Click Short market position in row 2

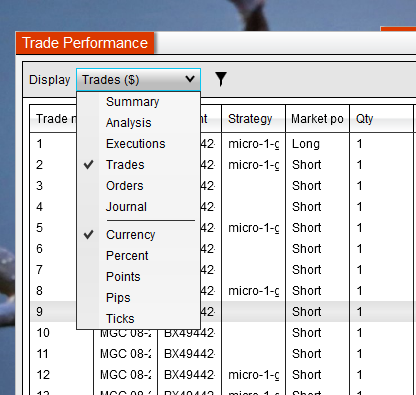307,165
